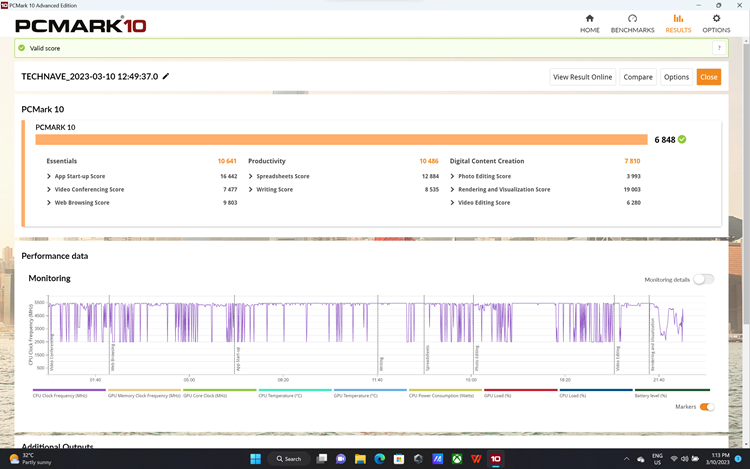750x469 pixels.
Task: Select CPU Clock Frequency legend item
Action: click(x=69, y=393)
